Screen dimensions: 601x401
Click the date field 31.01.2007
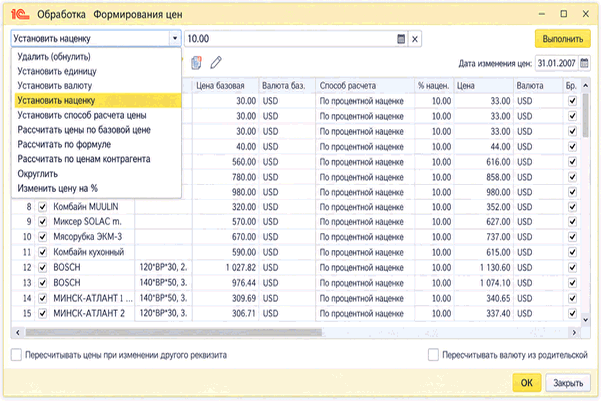(557, 63)
